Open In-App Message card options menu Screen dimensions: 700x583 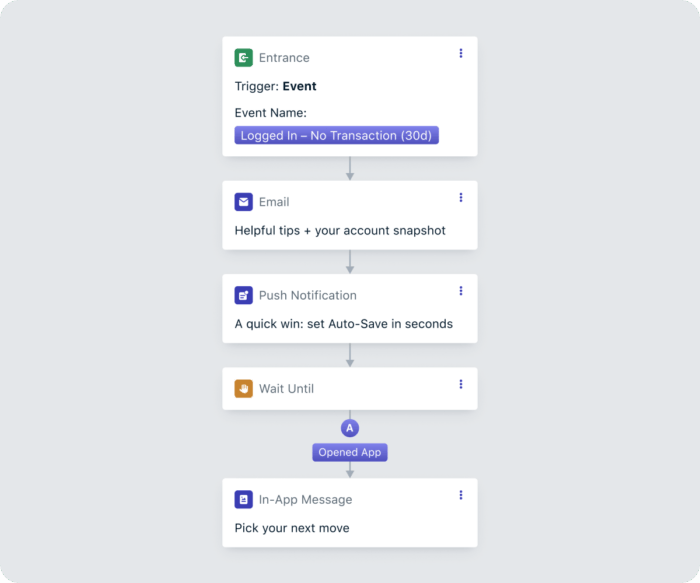pyautogui.click(x=461, y=495)
